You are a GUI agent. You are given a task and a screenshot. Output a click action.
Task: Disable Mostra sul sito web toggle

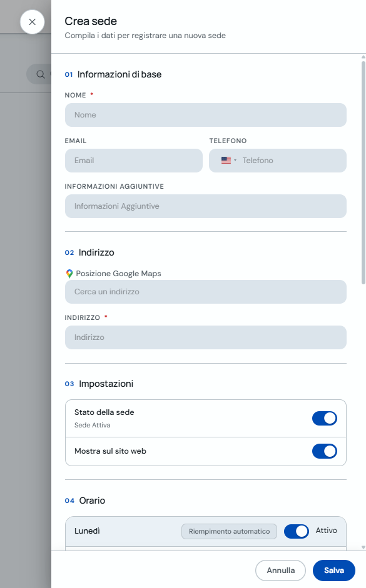click(325, 451)
